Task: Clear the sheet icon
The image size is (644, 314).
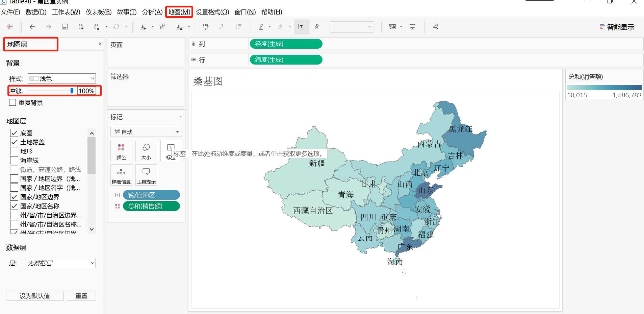Action: pyautogui.click(x=179, y=27)
